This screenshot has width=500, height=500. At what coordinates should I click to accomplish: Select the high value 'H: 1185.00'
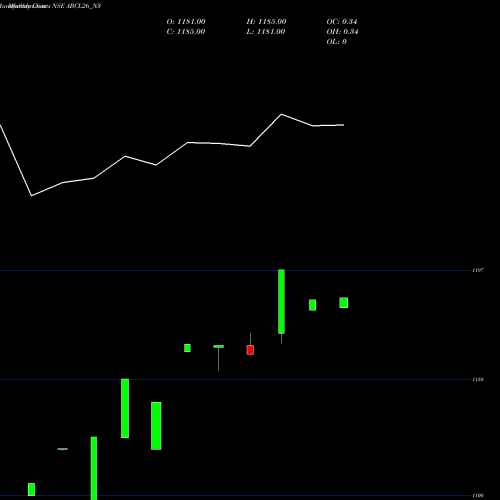(x=266, y=22)
